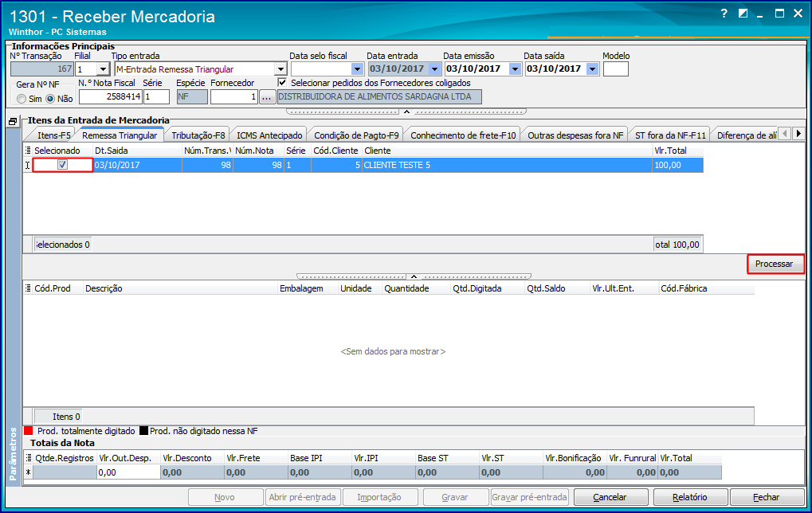Click the Fechar button
The width and height of the screenshot is (812, 513).
(x=767, y=497)
